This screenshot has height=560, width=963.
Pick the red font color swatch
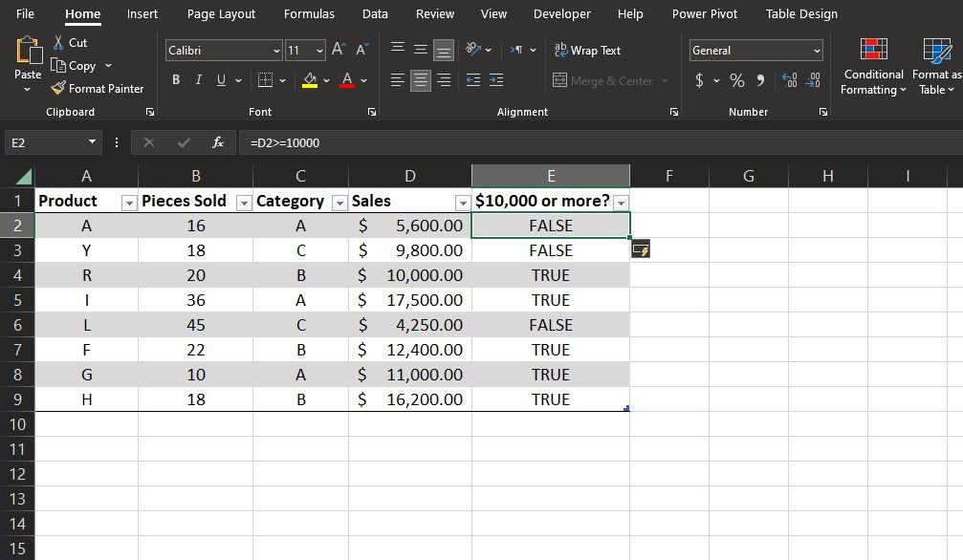pos(348,87)
